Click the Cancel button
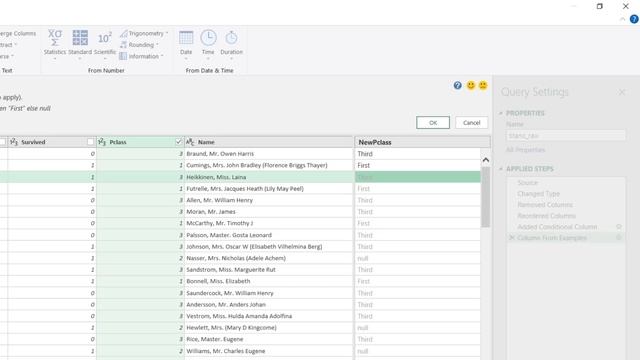This screenshot has width=640, height=360. click(x=471, y=122)
